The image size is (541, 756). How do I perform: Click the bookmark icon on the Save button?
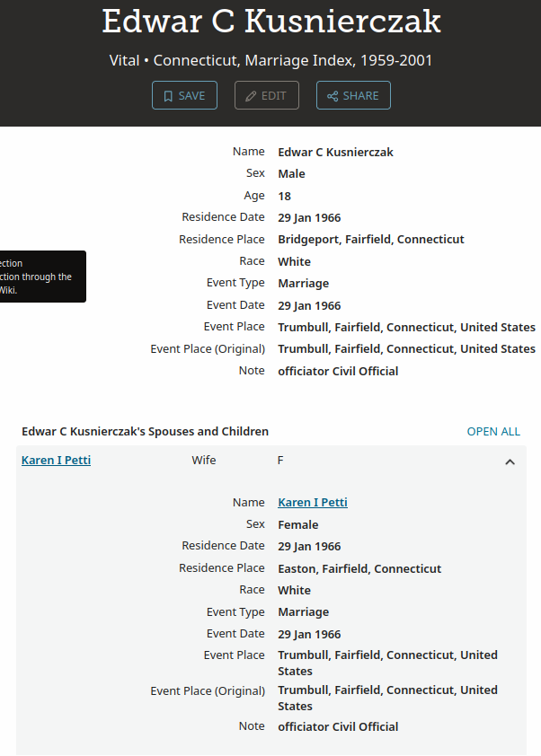click(x=168, y=96)
